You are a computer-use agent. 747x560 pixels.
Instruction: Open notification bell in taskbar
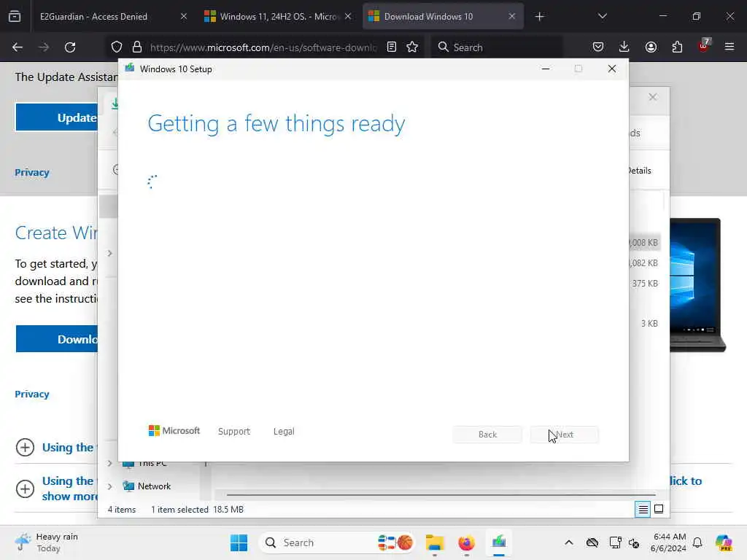click(x=697, y=542)
